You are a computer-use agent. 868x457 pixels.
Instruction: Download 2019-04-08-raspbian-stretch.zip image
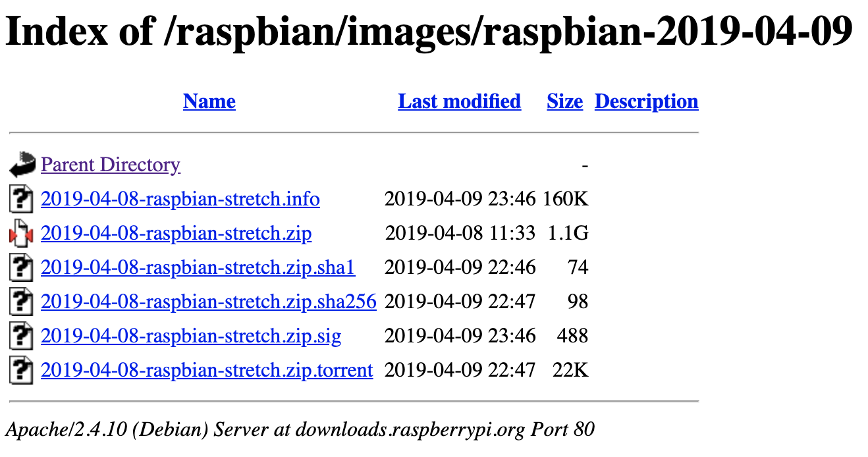coord(176,233)
